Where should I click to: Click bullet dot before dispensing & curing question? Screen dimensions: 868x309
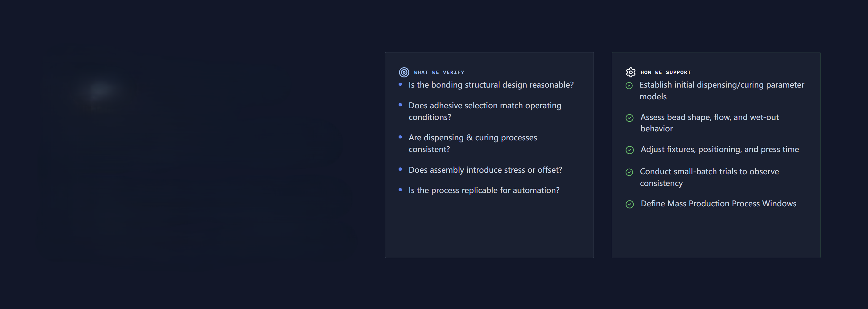(x=400, y=137)
